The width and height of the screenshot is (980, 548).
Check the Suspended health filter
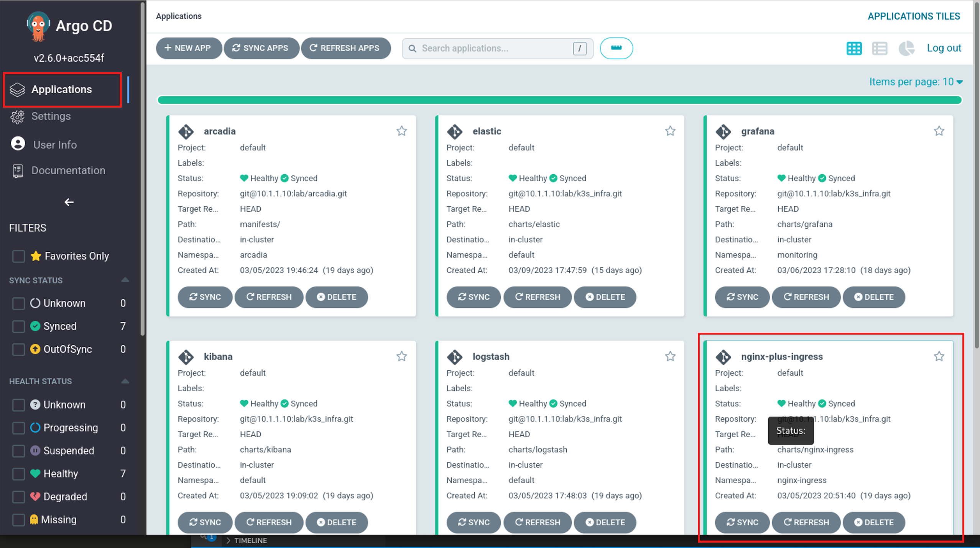[x=18, y=451]
